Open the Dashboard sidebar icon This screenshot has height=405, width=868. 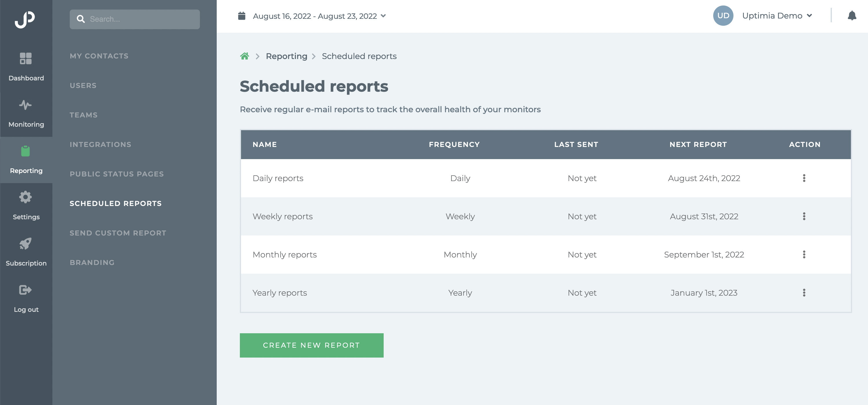[26, 58]
